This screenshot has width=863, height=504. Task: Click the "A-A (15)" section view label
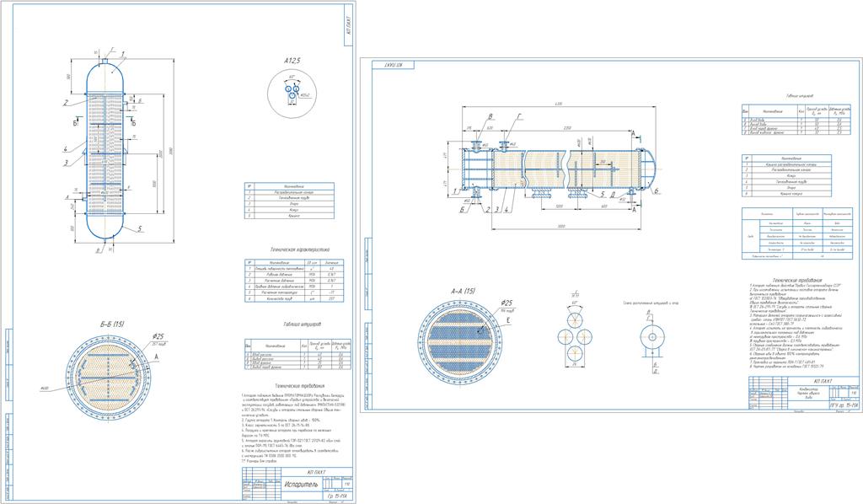(x=463, y=291)
